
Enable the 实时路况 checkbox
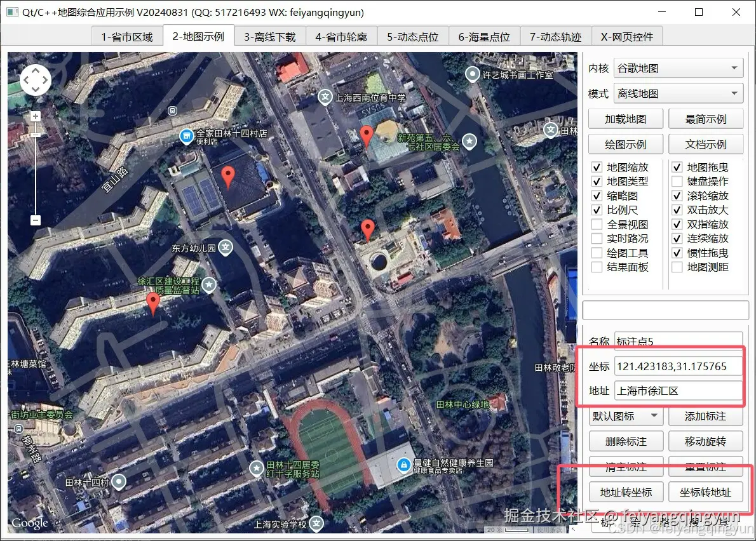click(596, 238)
